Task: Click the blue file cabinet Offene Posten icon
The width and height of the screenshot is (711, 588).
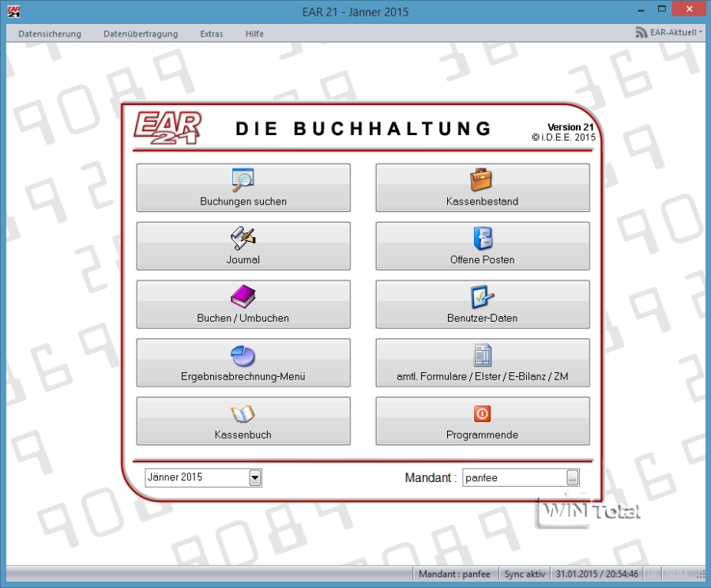Action: (483, 238)
